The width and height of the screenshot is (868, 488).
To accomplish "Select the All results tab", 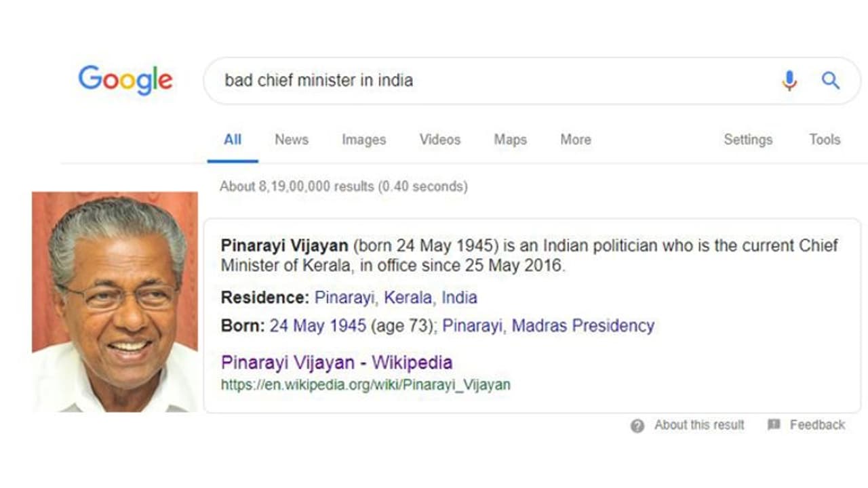I will 233,140.
